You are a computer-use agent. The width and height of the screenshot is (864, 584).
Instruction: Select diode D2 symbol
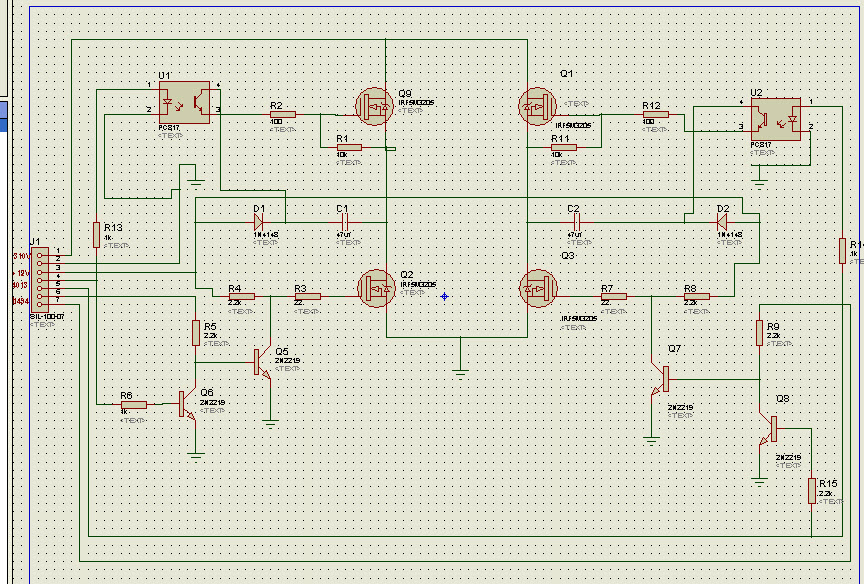click(x=722, y=223)
